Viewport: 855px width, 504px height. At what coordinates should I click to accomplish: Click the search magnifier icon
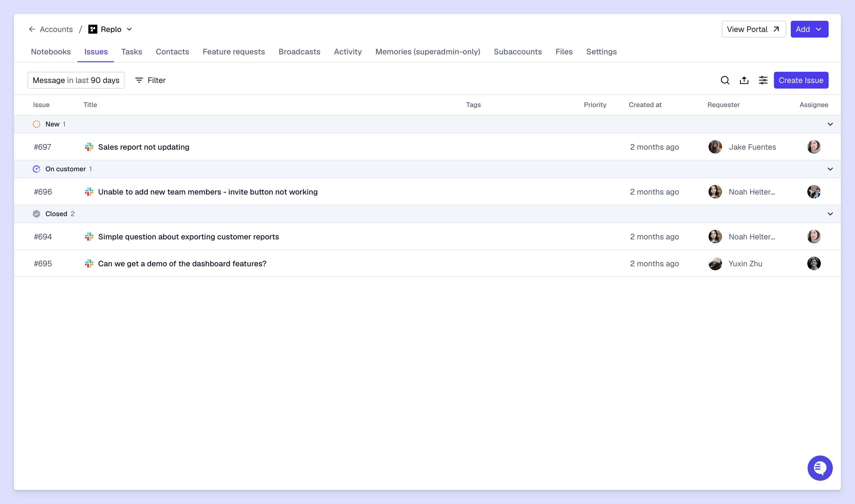click(725, 80)
